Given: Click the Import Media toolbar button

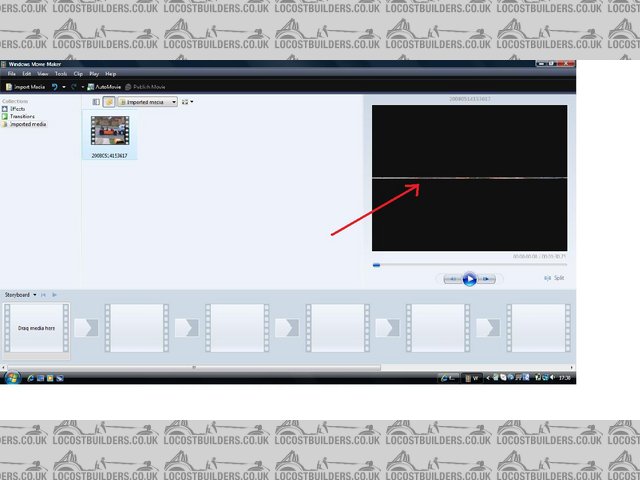Looking at the screenshot, I should click(x=25, y=87).
